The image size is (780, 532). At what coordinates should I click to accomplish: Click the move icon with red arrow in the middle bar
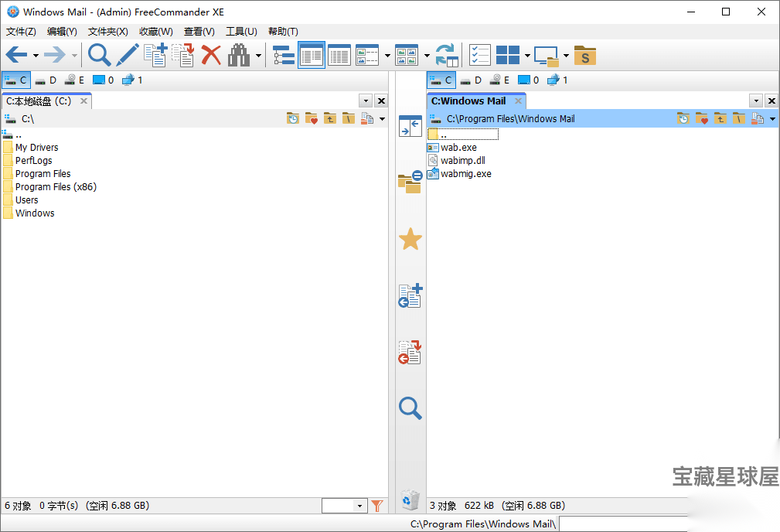(410, 353)
